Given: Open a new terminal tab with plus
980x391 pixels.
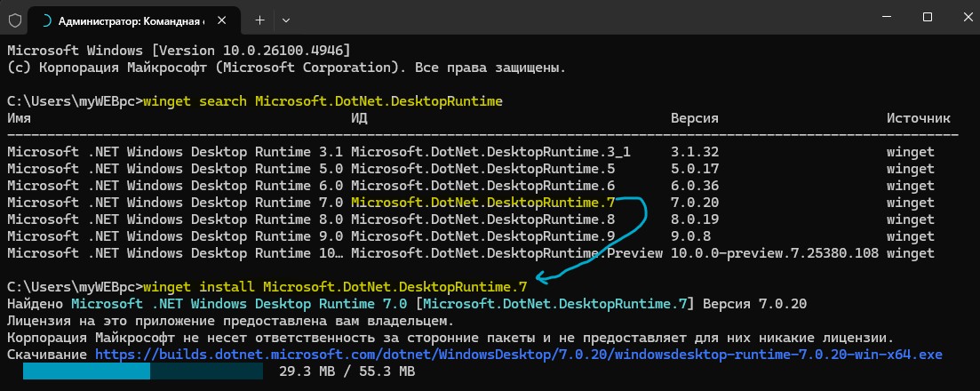Looking at the screenshot, I should [260, 20].
